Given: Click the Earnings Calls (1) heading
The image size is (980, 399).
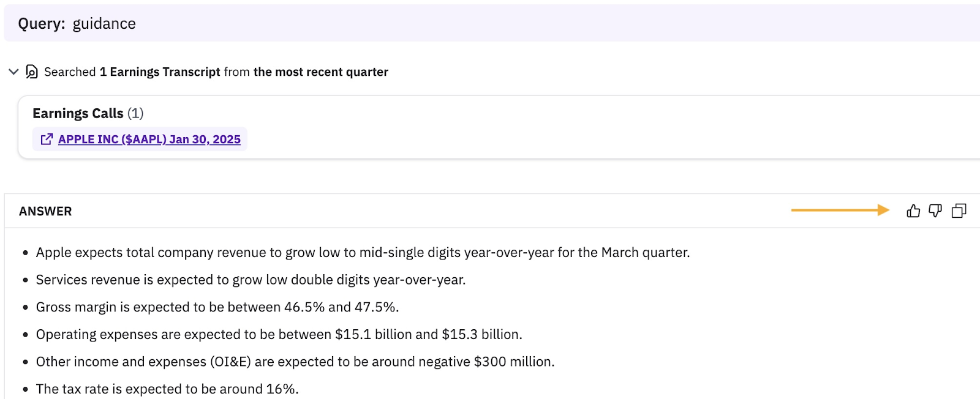Looking at the screenshot, I should point(88,113).
